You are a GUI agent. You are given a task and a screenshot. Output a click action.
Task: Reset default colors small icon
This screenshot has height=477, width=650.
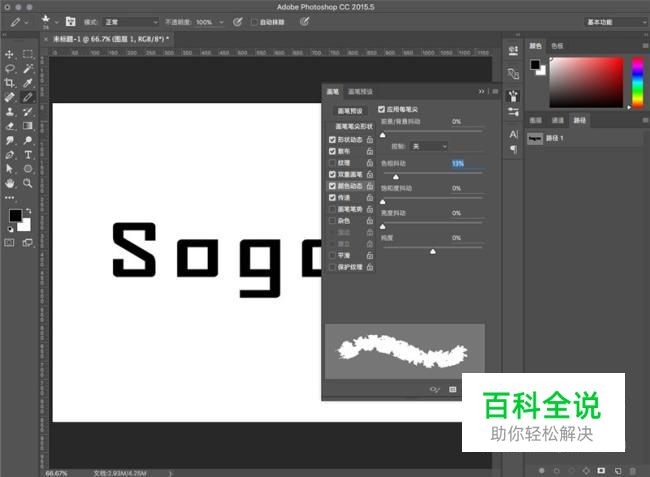tap(10, 229)
